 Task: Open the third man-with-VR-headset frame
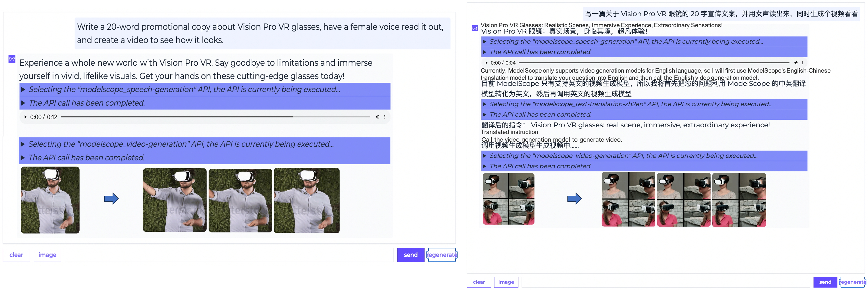(x=240, y=200)
